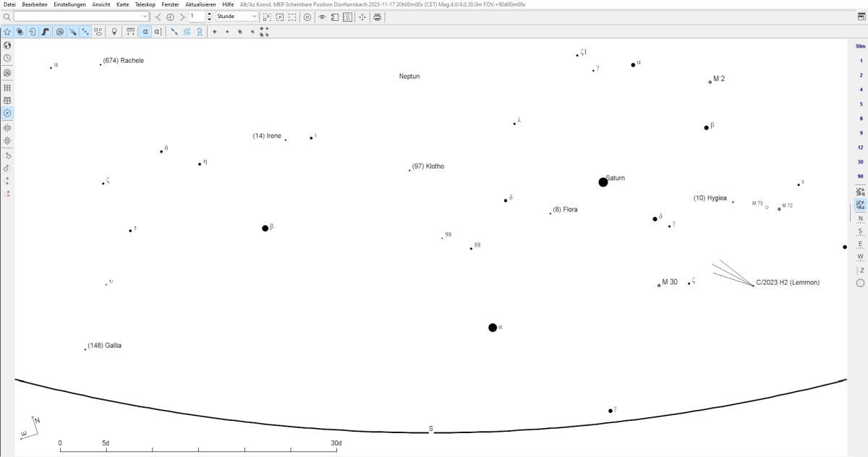Open the Bearbeiten menu
Screen dimensions: 868x457
(35, 4)
